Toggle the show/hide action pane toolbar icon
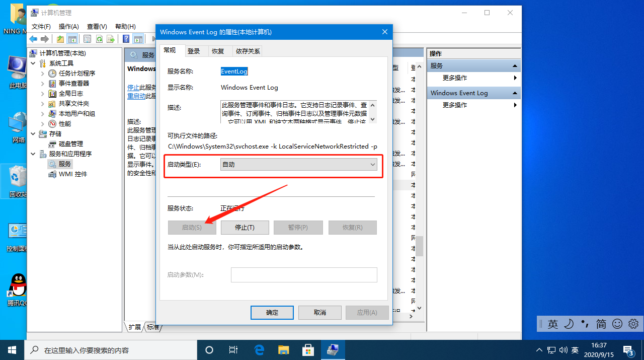The image size is (644, 360). pos(138,39)
